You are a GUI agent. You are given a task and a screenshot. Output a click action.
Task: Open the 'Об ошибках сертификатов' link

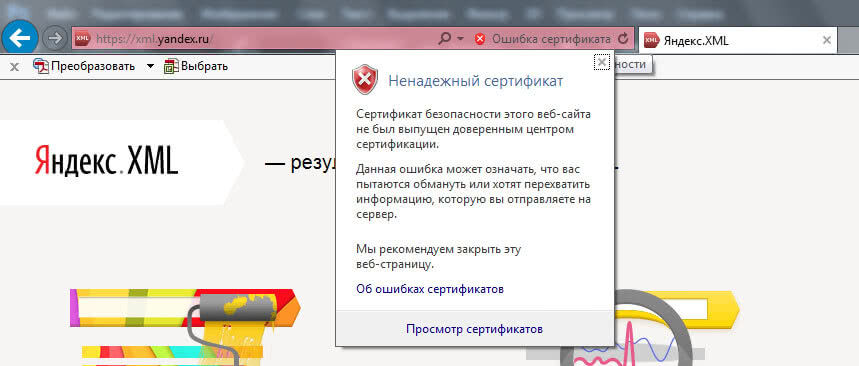(430, 289)
